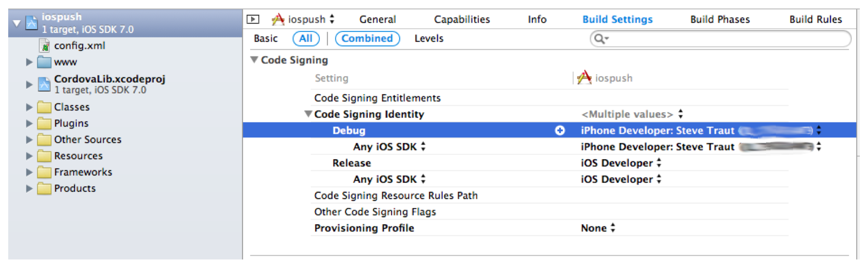Select the Basic settings filter
868x268 pixels.
click(266, 39)
